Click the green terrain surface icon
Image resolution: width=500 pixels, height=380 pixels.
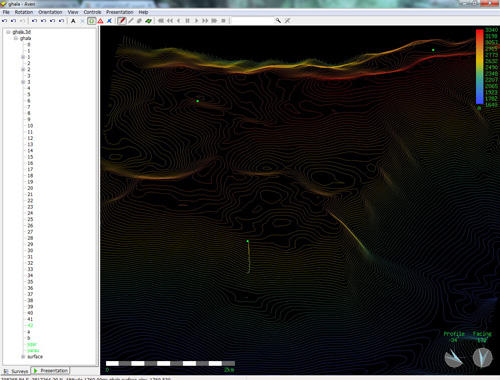[148, 21]
